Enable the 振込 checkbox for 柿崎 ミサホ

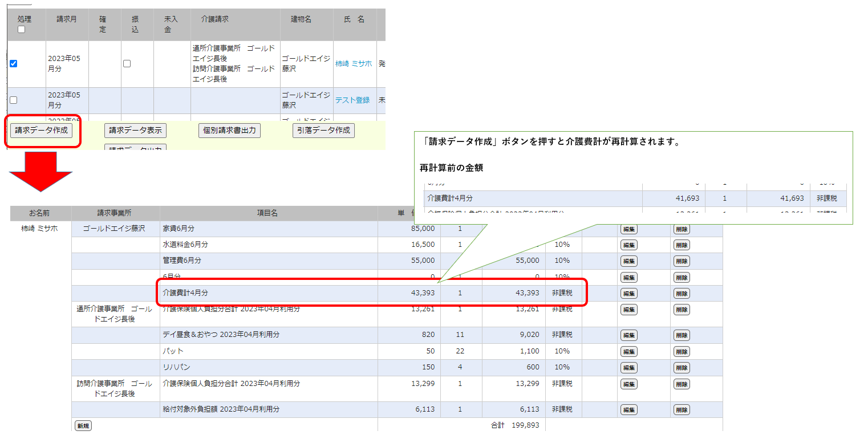point(127,64)
